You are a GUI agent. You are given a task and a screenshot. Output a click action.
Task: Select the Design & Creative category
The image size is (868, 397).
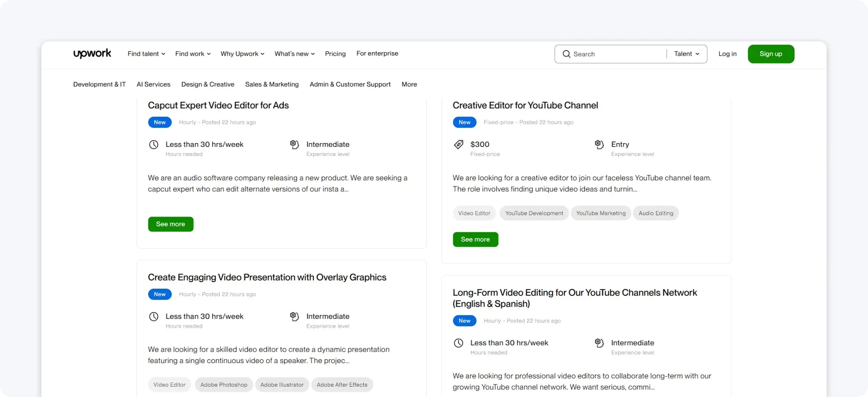(x=207, y=84)
